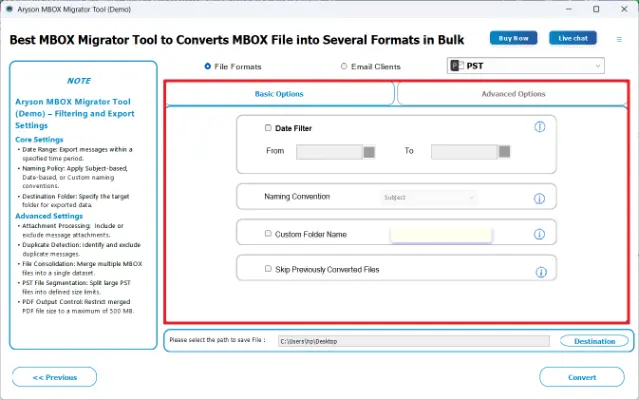The width and height of the screenshot is (639, 400).
Task: Click the PST format icon
Action: [x=457, y=66]
